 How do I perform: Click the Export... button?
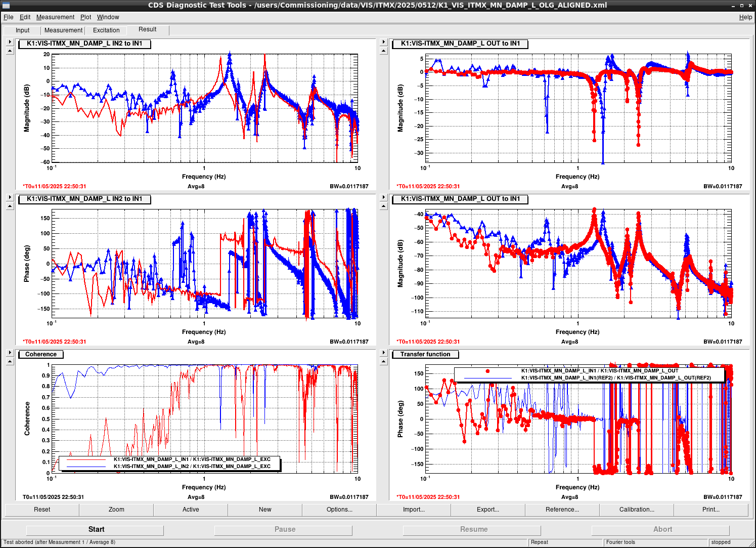pos(488,510)
